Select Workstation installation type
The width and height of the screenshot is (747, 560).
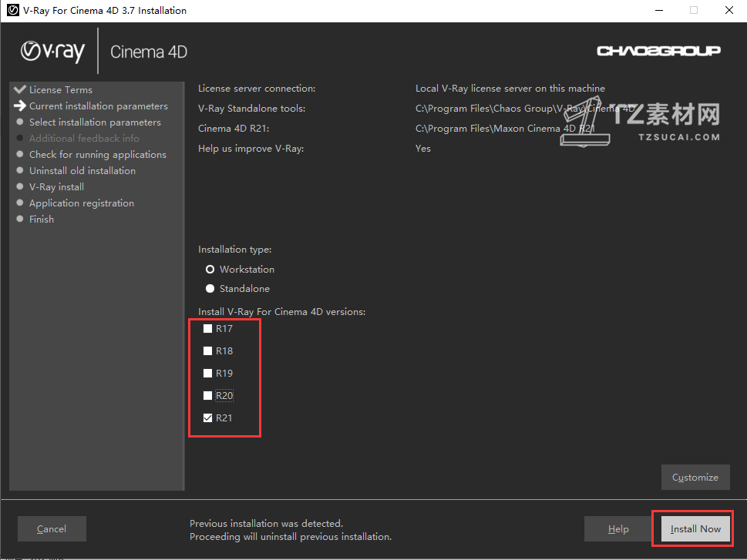pos(210,270)
